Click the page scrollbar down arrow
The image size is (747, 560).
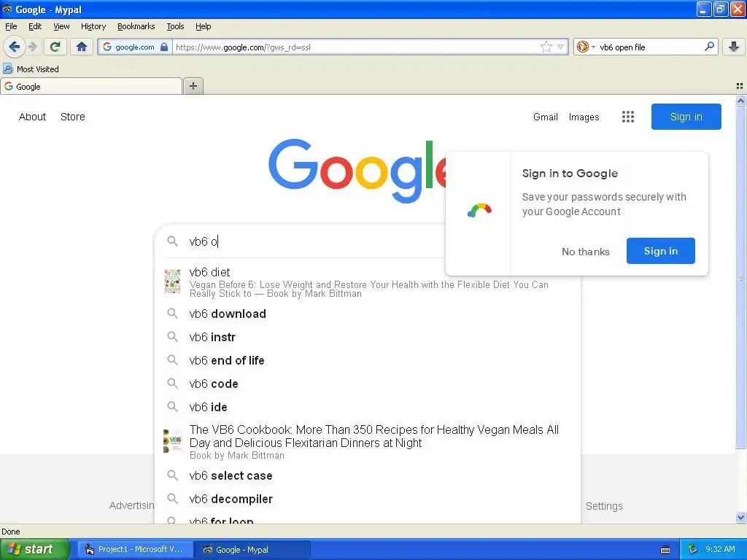pyautogui.click(x=740, y=518)
